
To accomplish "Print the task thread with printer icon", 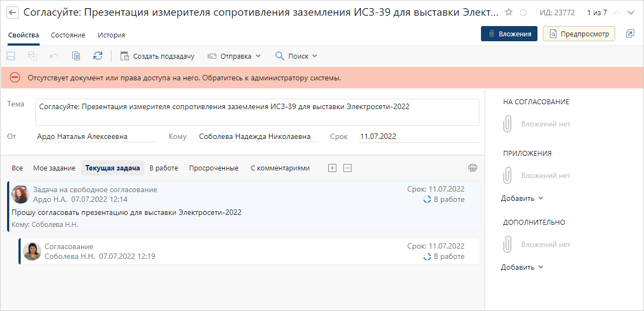I will tap(473, 168).
